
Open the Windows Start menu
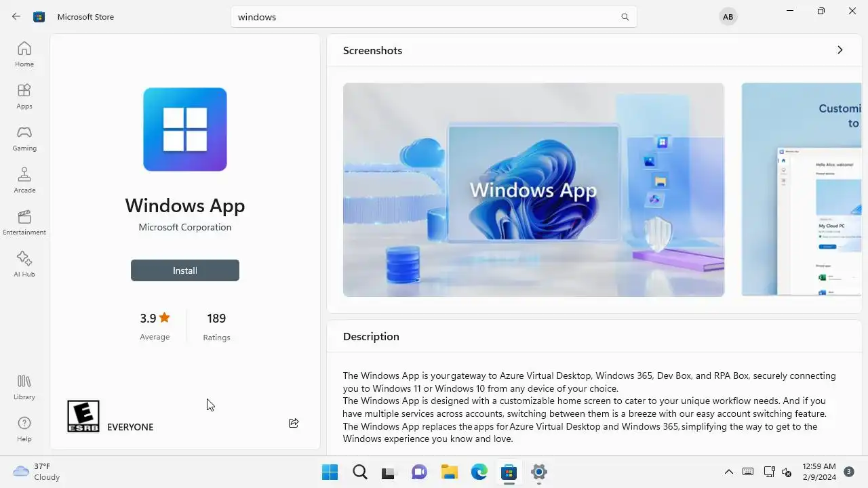pos(330,472)
